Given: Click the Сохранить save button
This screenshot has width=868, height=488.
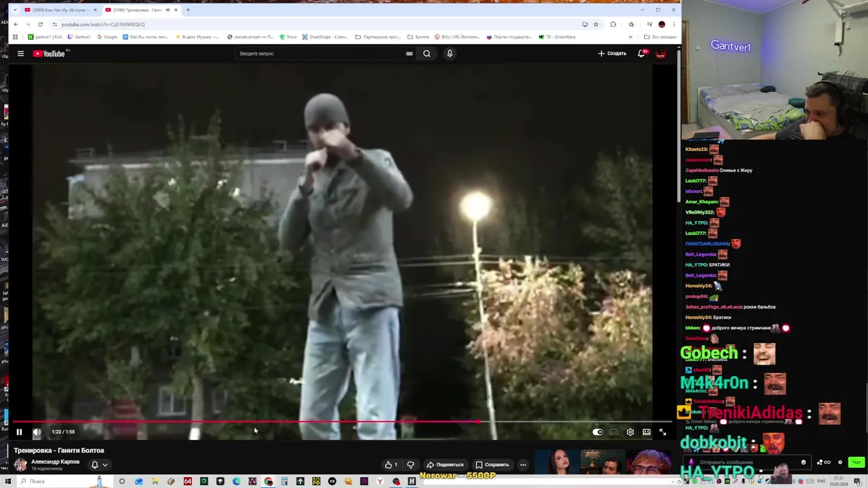Looking at the screenshot, I should (492, 465).
